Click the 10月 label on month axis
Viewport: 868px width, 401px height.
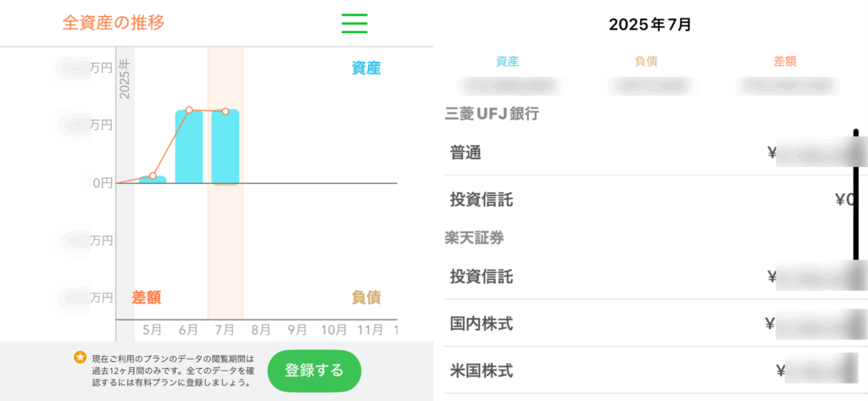334,330
